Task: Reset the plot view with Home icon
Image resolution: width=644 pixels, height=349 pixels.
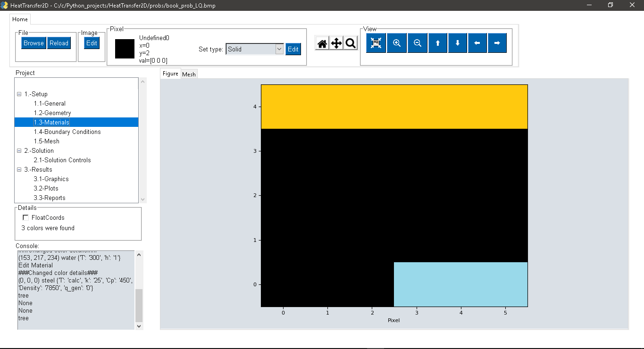Action: (x=322, y=43)
